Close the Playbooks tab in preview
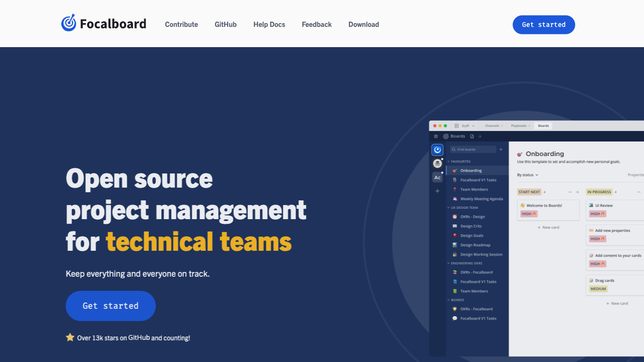644x362 pixels. click(x=529, y=126)
